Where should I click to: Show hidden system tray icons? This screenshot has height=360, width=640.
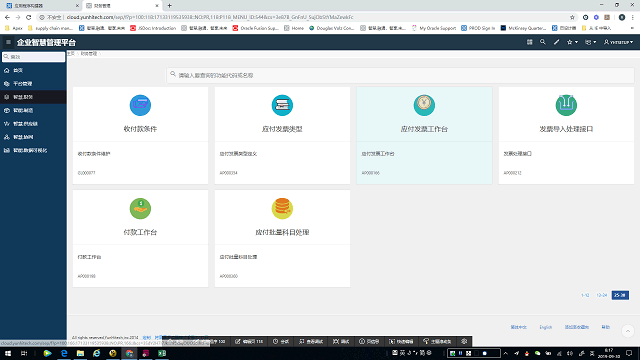[x=505, y=353]
